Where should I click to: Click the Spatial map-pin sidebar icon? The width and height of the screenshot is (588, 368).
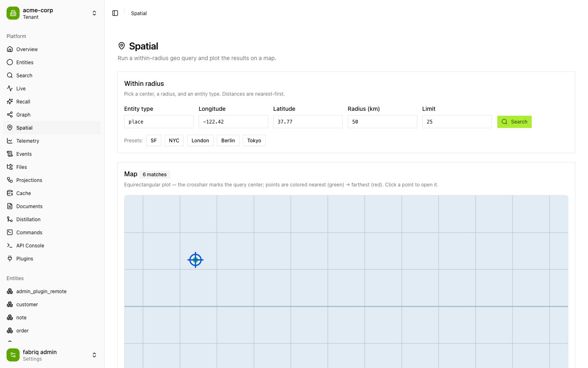click(10, 128)
